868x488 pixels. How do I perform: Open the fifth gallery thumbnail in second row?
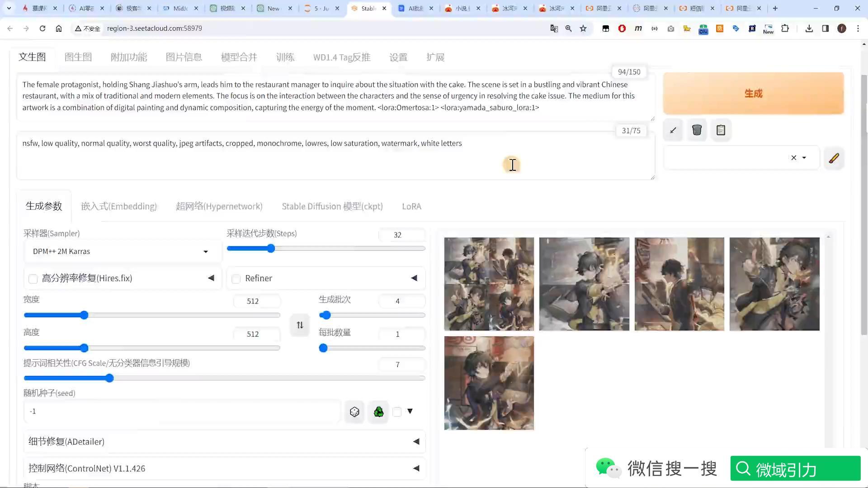coord(489,383)
